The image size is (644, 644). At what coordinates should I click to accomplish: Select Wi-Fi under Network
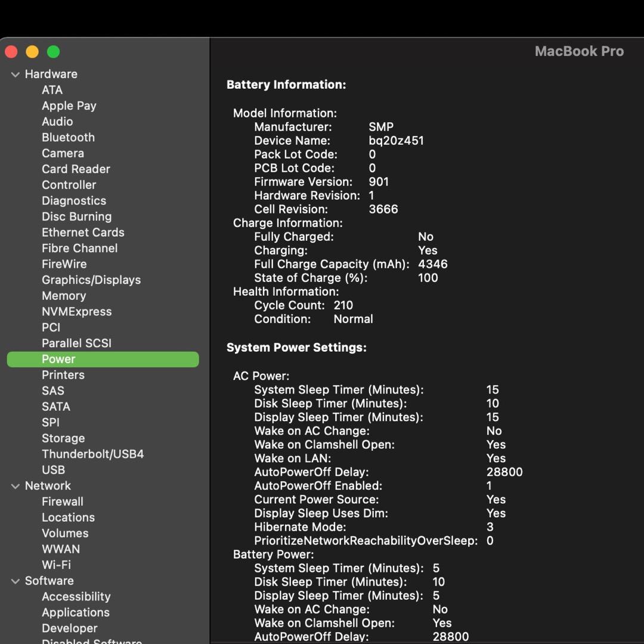tap(56, 565)
